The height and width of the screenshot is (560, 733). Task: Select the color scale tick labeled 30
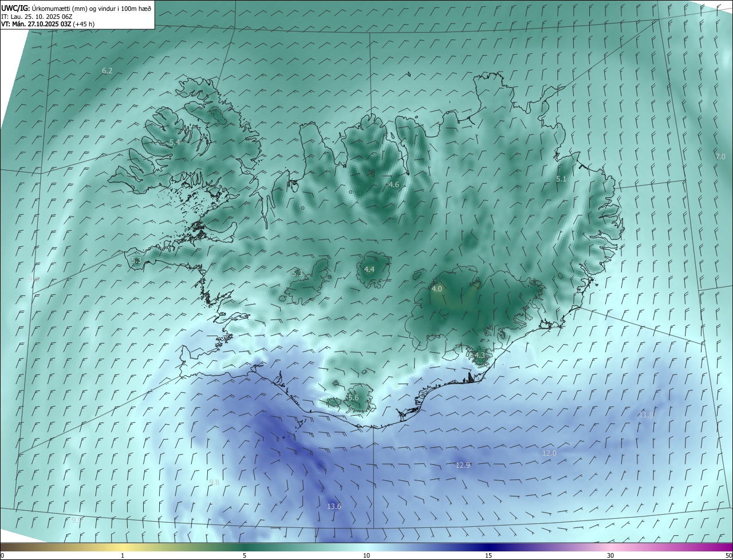pyautogui.click(x=610, y=555)
